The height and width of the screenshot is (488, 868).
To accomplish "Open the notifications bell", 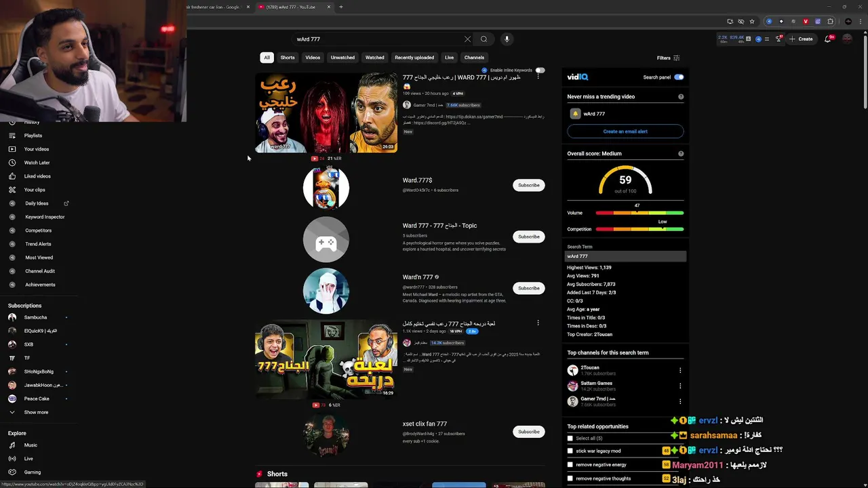I will [x=827, y=39].
